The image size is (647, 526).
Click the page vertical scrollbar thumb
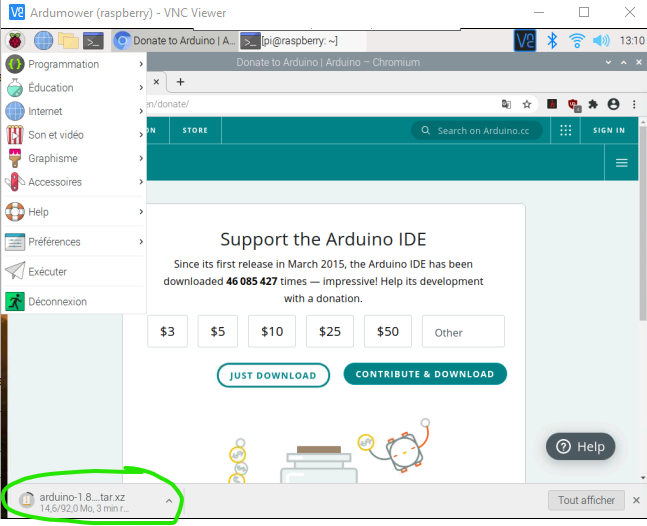642,223
